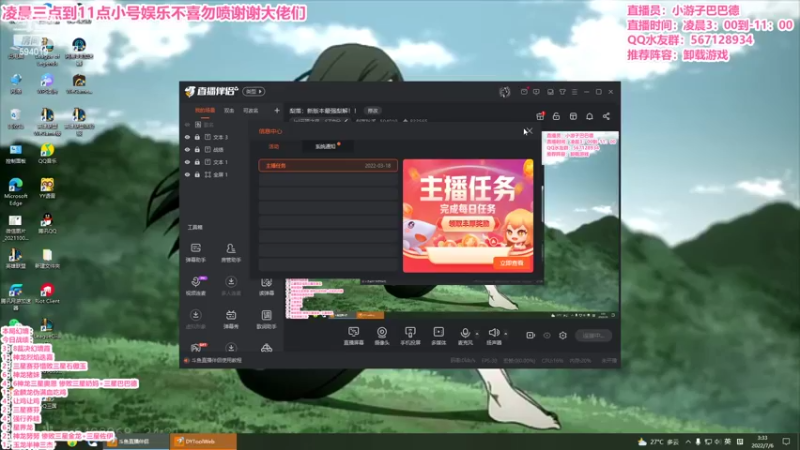The image size is (800, 450).
Task: Click the 修改 button beside stream title
Action: tap(372, 111)
